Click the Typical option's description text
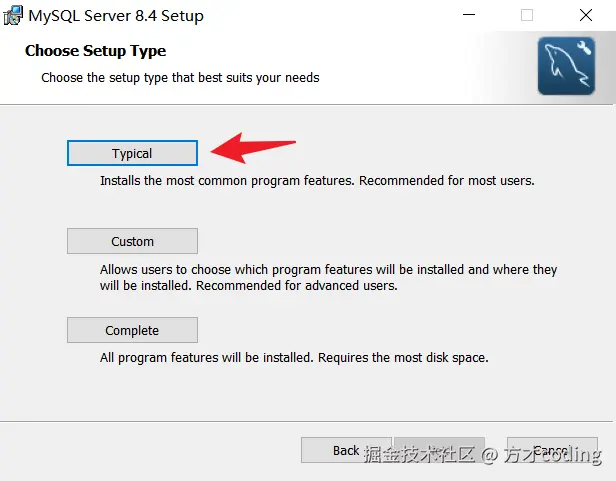 point(317,181)
